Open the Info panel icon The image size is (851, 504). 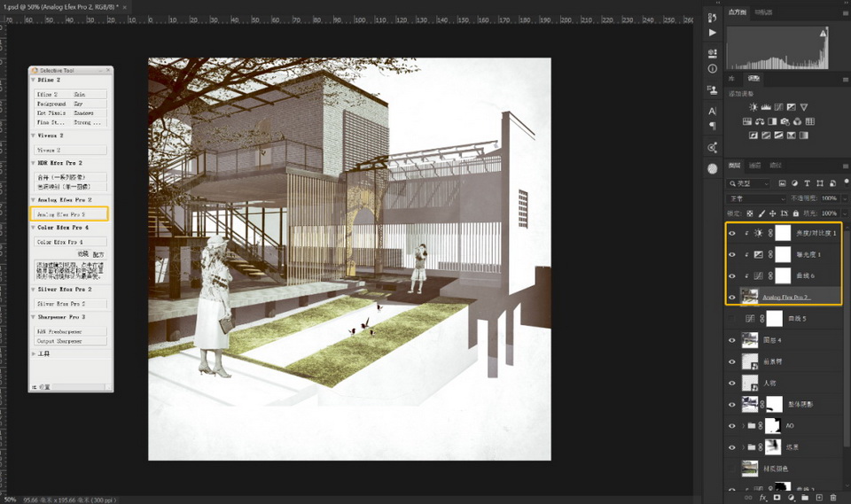click(x=713, y=68)
